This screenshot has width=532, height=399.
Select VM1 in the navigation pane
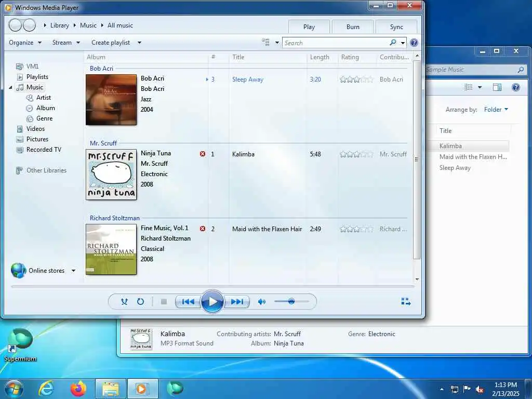click(x=28, y=66)
